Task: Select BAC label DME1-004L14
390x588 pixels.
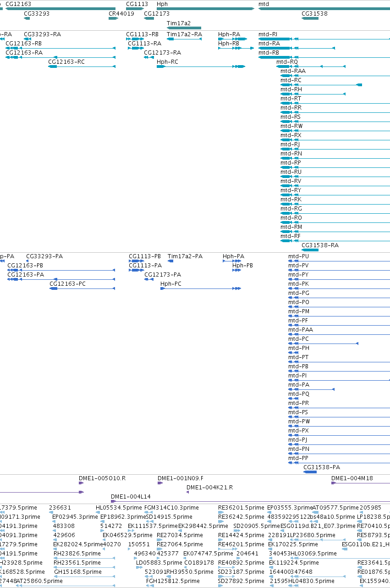Action: (x=131, y=497)
